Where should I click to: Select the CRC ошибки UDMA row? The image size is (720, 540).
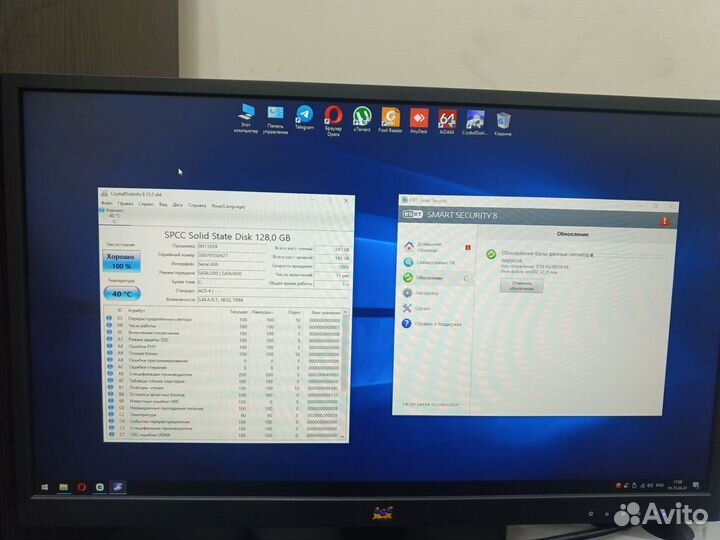click(x=223, y=435)
